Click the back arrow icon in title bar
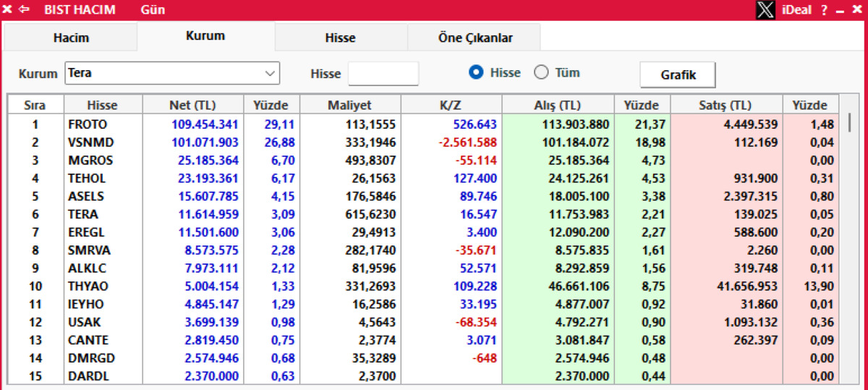This screenshot has width=868, height=390. (25, 10)
